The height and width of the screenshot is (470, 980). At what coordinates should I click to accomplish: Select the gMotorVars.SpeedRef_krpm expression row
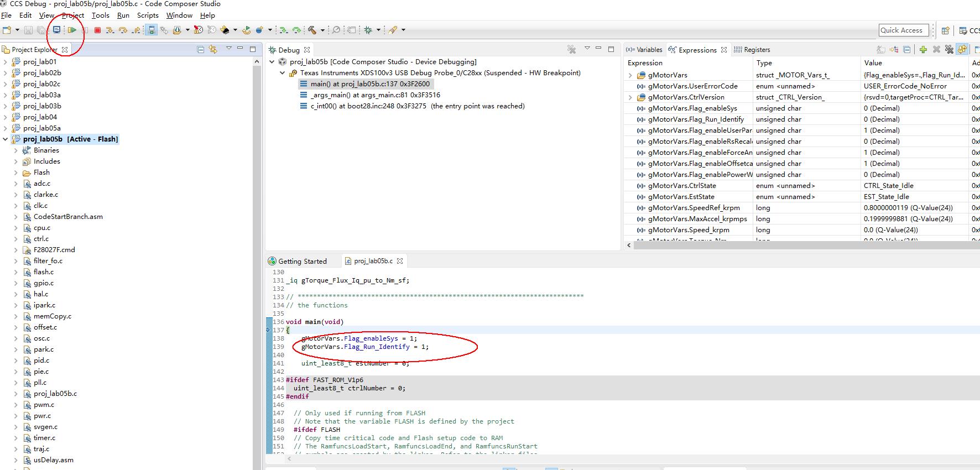802,208
